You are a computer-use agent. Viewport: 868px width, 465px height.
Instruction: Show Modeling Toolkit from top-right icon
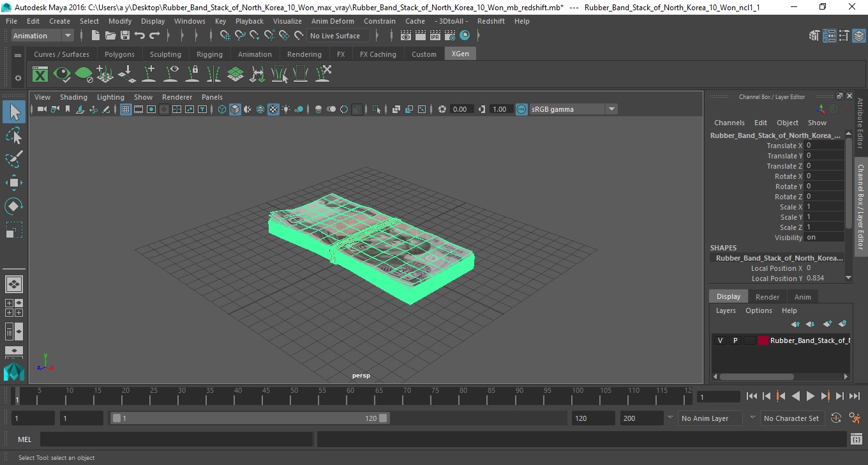(x=814, y=36)
